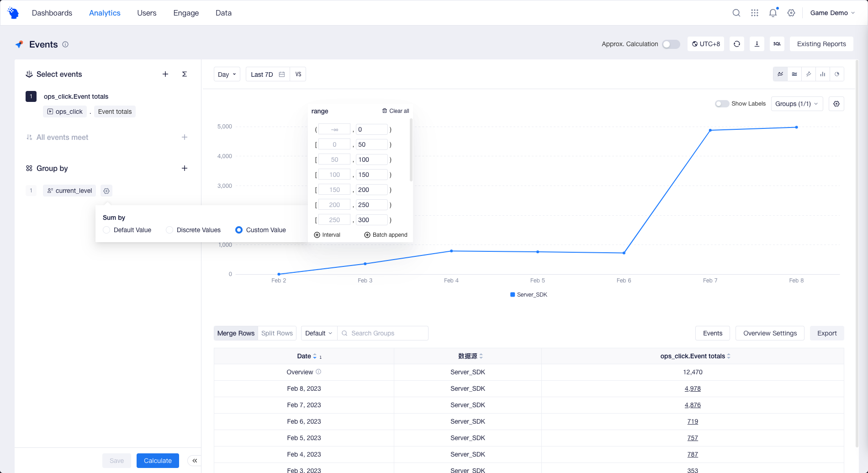This screenshot has height=473, width=868.
Task: Open the Game Demo project dropdown
Action: pos(832,13)
